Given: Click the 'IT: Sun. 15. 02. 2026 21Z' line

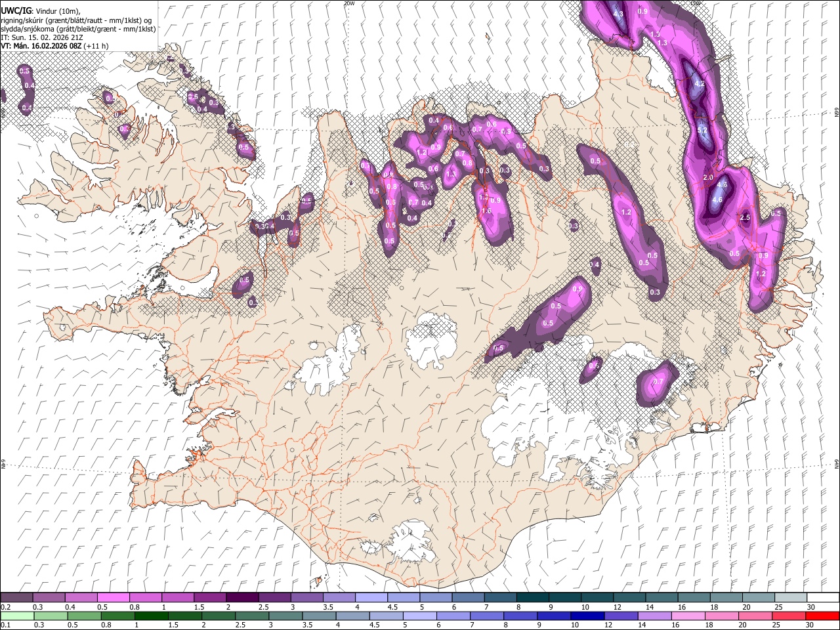Looking at the screenshot, I should [42, 37].
